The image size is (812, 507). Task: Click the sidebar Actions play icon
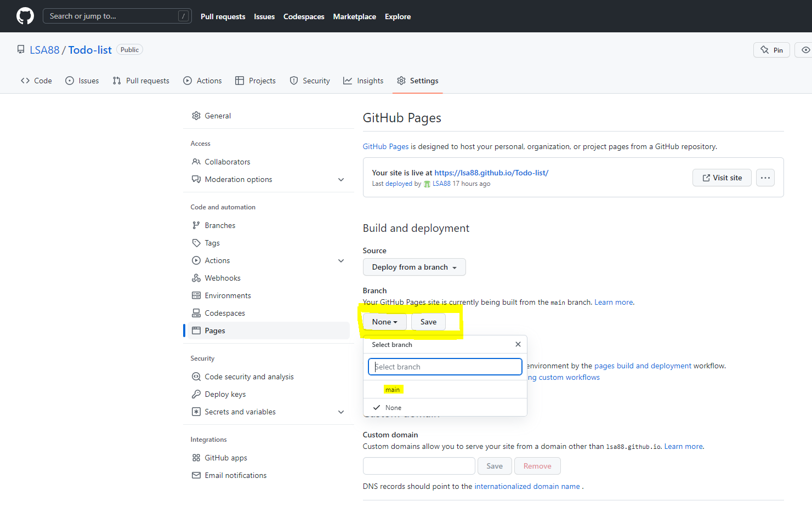click(x=196, y=260)
